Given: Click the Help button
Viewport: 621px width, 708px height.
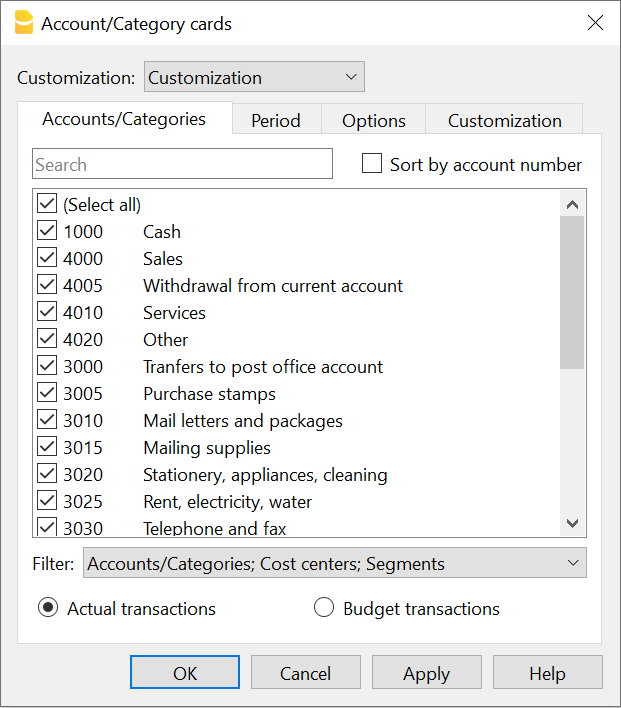Looking at the screenshot, I should pyautogui.click(x=548, y=673).
